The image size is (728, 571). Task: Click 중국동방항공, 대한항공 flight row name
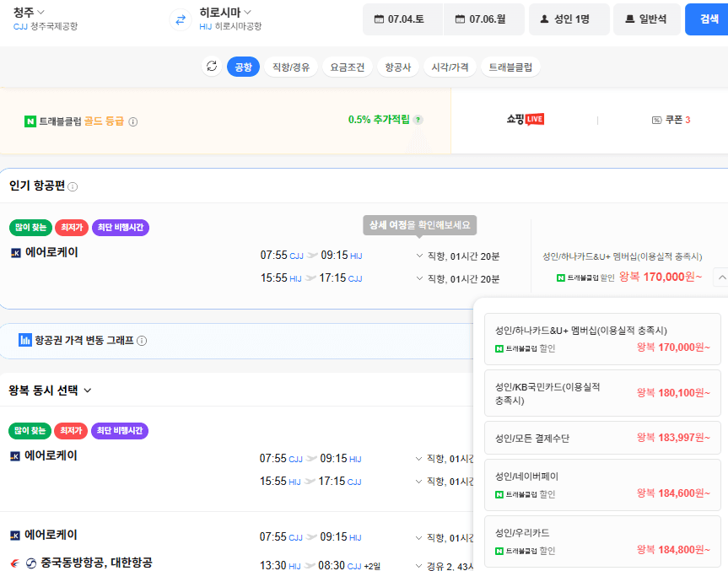(96, 563)
